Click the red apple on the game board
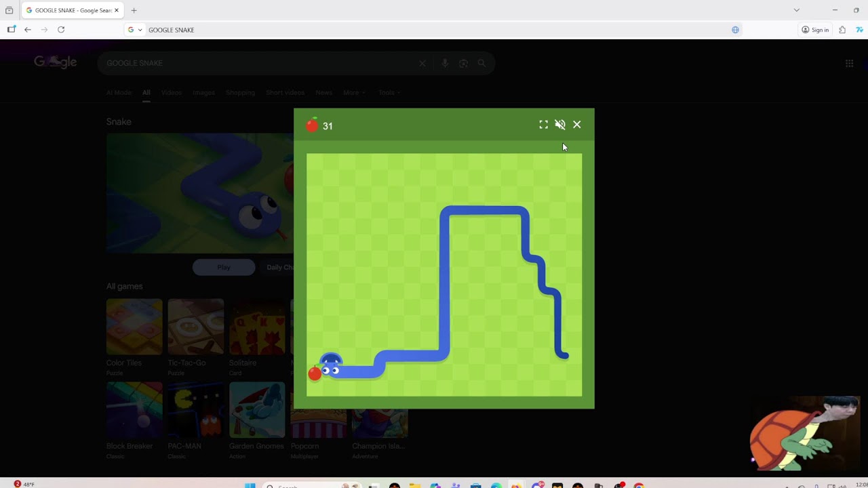The image size is (868, 488). click(x=315, y=373)
